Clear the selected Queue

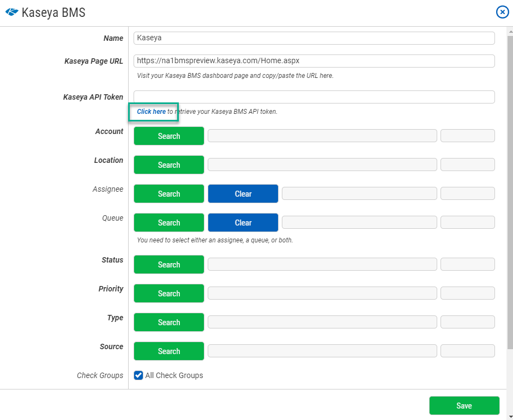243,222
